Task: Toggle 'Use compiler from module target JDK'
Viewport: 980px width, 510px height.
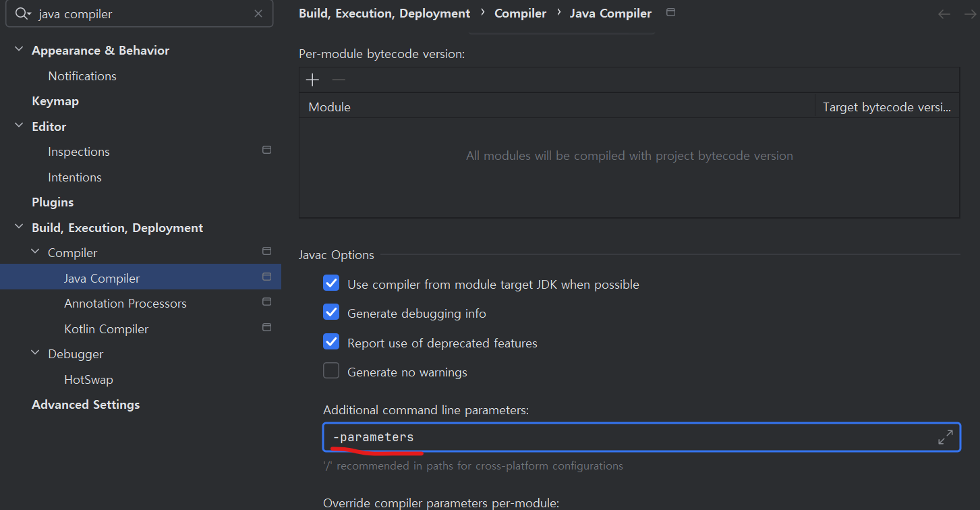Action: tap(331, 283)
